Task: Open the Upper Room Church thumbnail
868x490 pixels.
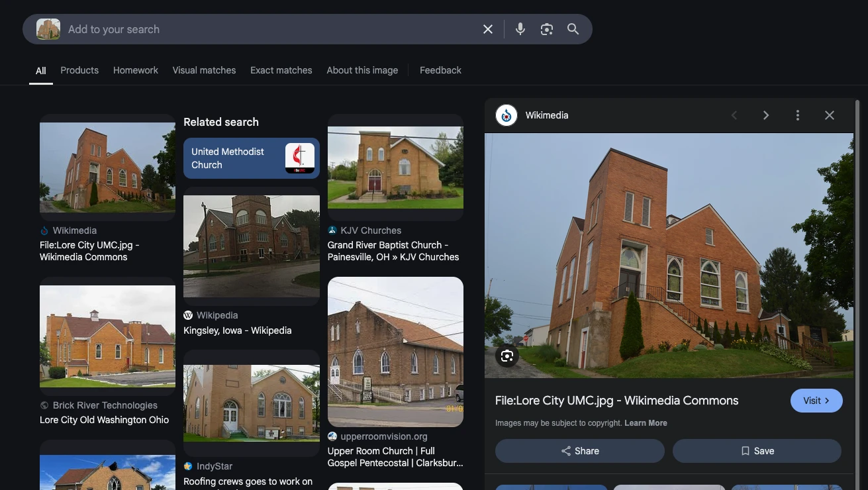Action: tap(395, 352)
